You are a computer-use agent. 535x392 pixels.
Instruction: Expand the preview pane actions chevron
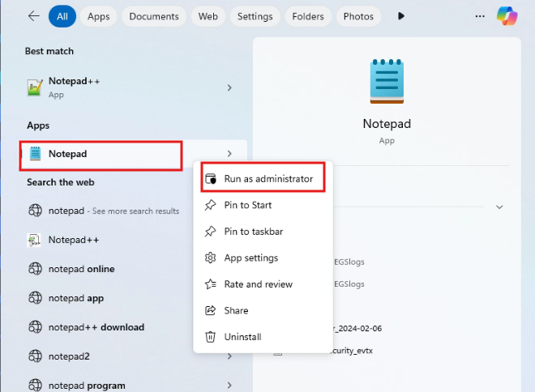pos(499,207)
